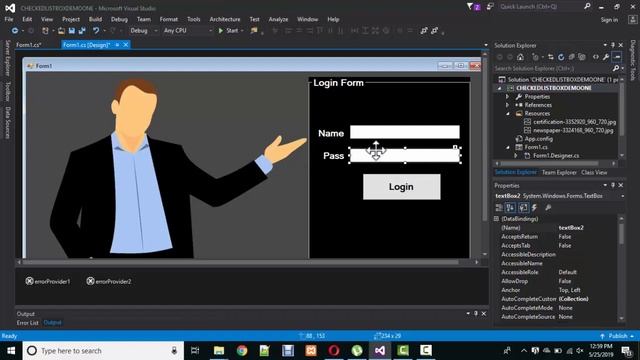Expand the Properties node in Solution Explorer
The image size is (640, 360).
[x=507, y=97]
